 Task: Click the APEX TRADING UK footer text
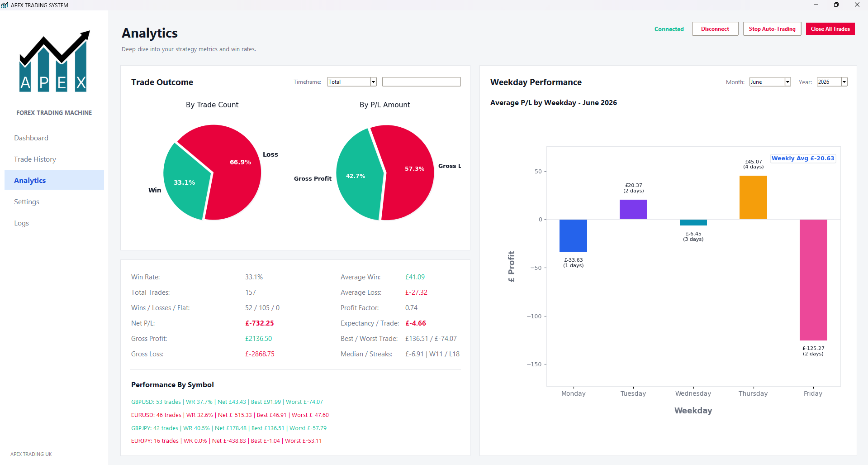click(31, 454)
